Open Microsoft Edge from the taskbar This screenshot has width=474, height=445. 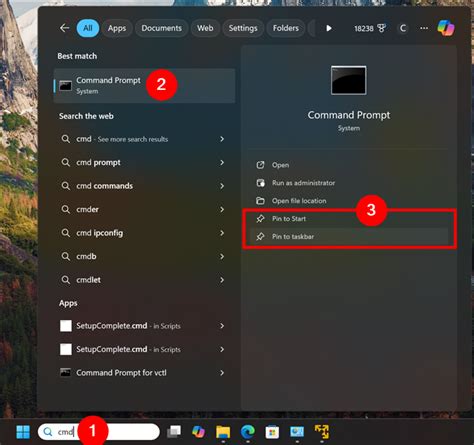[248, 432]
